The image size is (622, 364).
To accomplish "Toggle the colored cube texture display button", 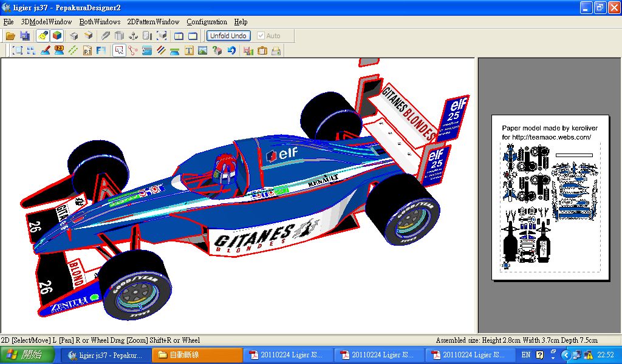I will click(57, 36).
